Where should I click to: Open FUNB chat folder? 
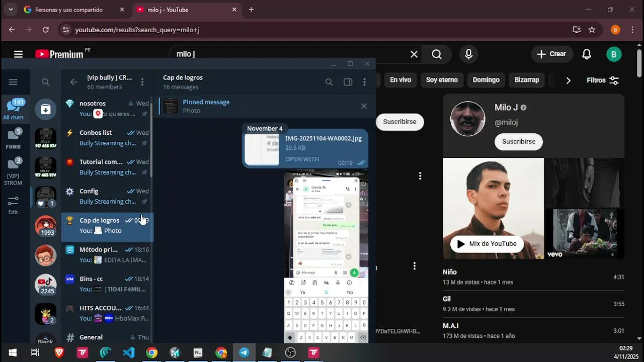14,139
